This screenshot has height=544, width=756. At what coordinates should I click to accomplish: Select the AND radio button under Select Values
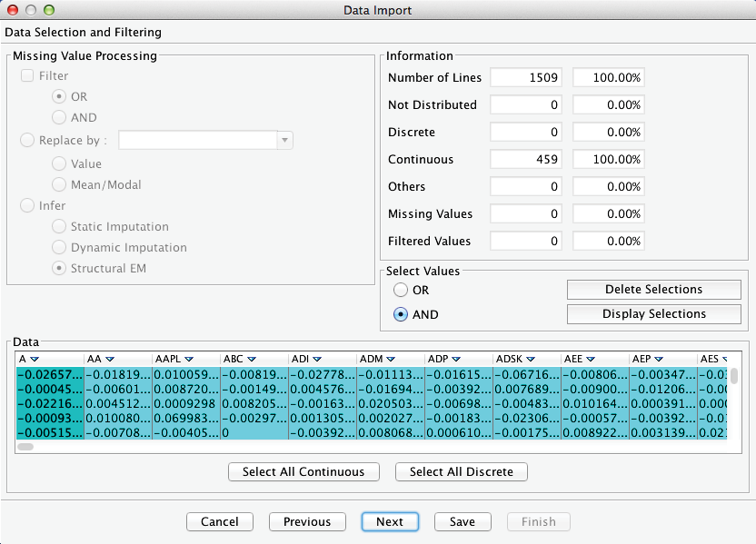pyautogui.click(x=401, y=314)
